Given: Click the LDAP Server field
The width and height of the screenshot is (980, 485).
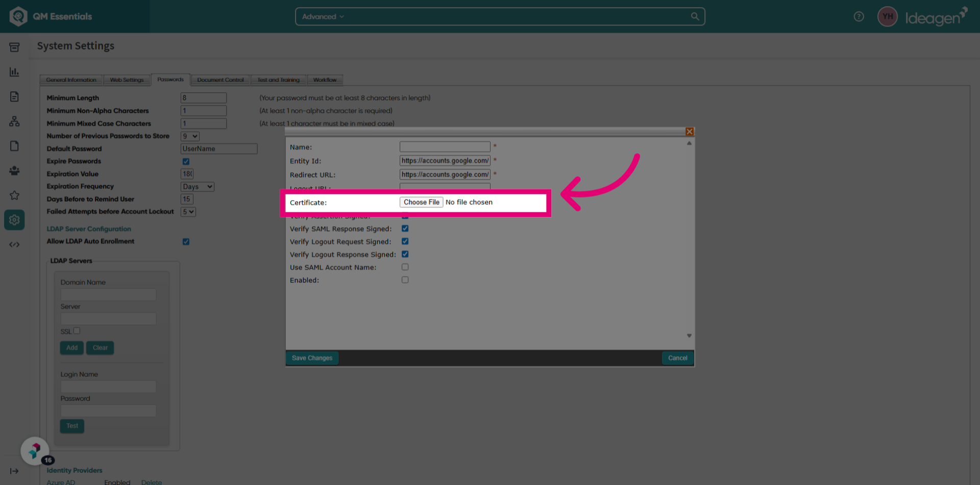Looking at the screenshot, I should [x=108, y=319].
